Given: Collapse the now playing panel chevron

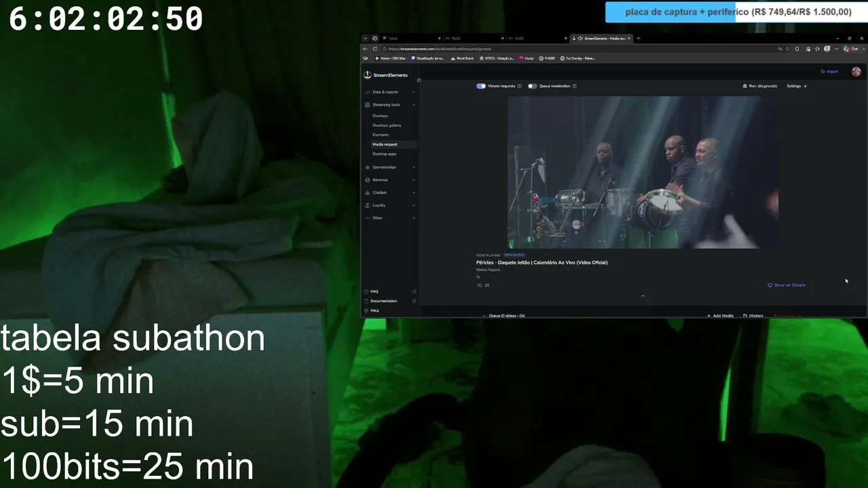Looking at the screenshot, I should click(x=643, y=296).
